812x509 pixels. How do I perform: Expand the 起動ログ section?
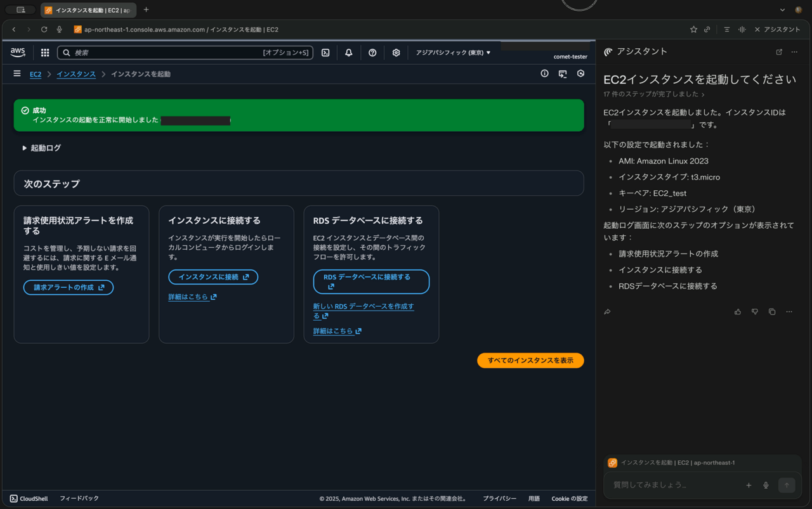click(x=42, y=148)
